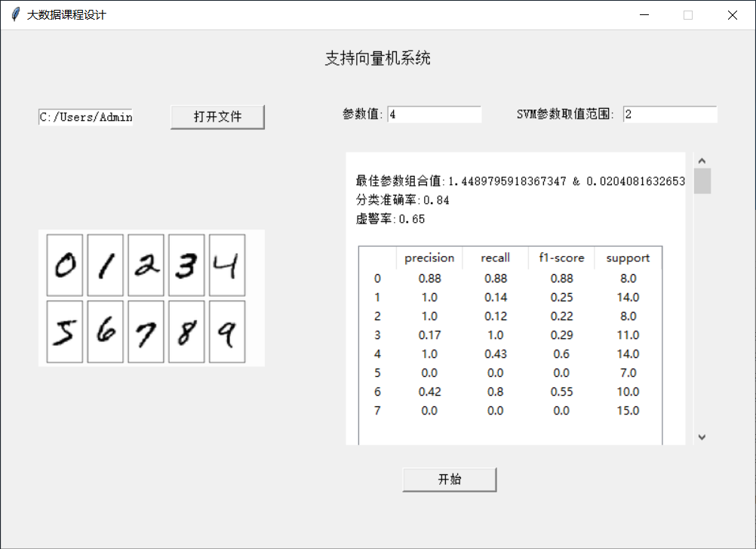Screen dimensions: 756x549
Task: Select the handwritten digit 6 thumbnail
Action: 105,332
